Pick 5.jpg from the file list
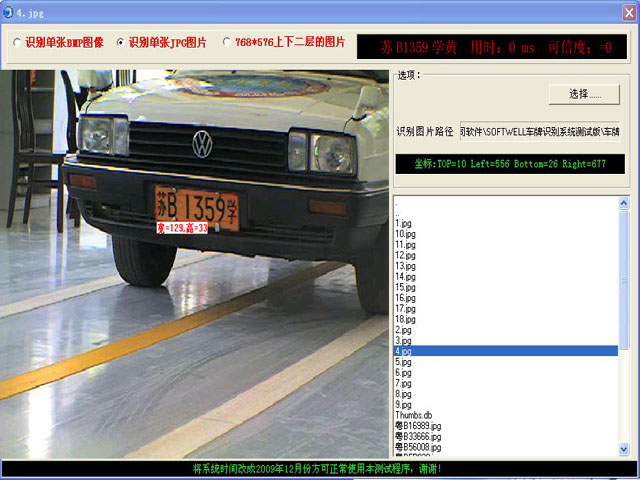Viewport: 640px width, 480px height. [403, 362]
